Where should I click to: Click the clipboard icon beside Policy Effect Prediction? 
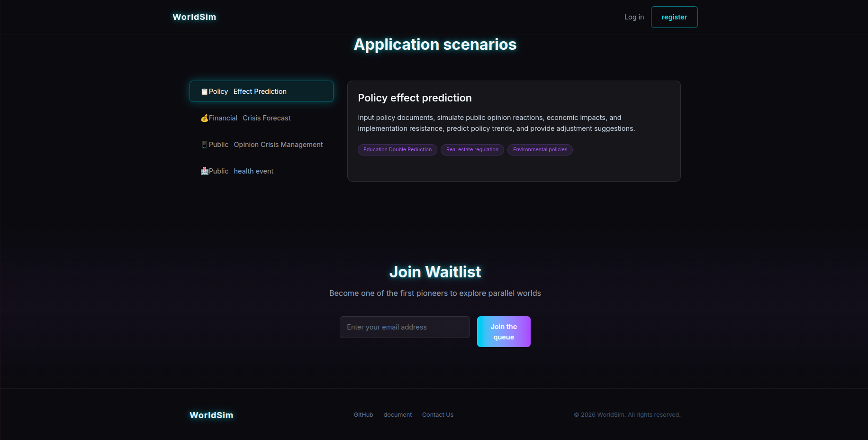click(204, 92)
